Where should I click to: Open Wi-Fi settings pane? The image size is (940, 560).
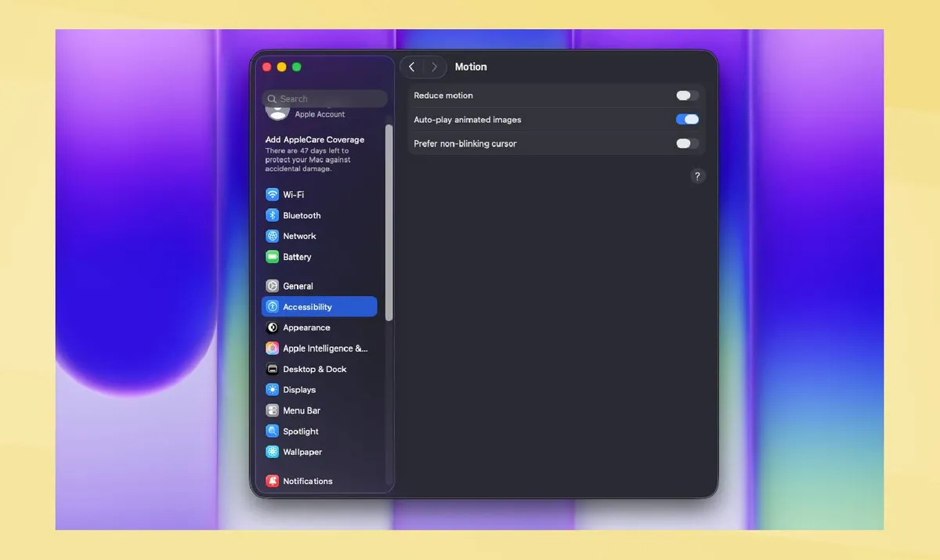pyautogui.click(x=320, y=194)
